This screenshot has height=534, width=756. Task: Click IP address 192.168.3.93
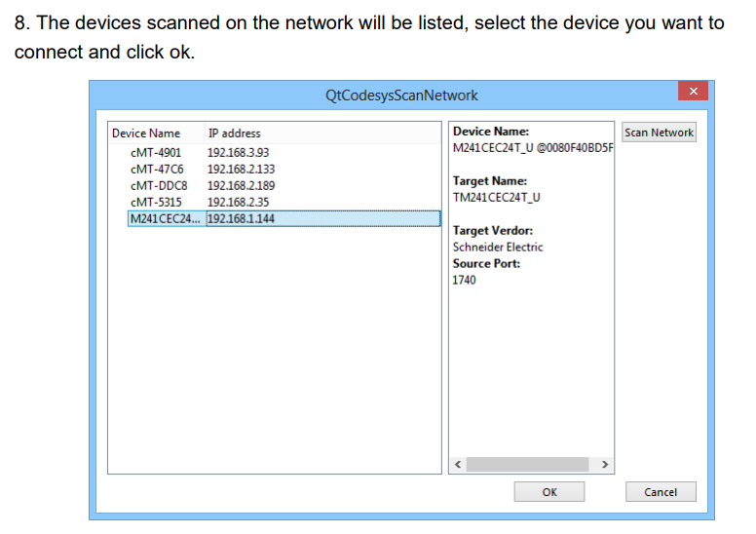(x=238, y=152)
